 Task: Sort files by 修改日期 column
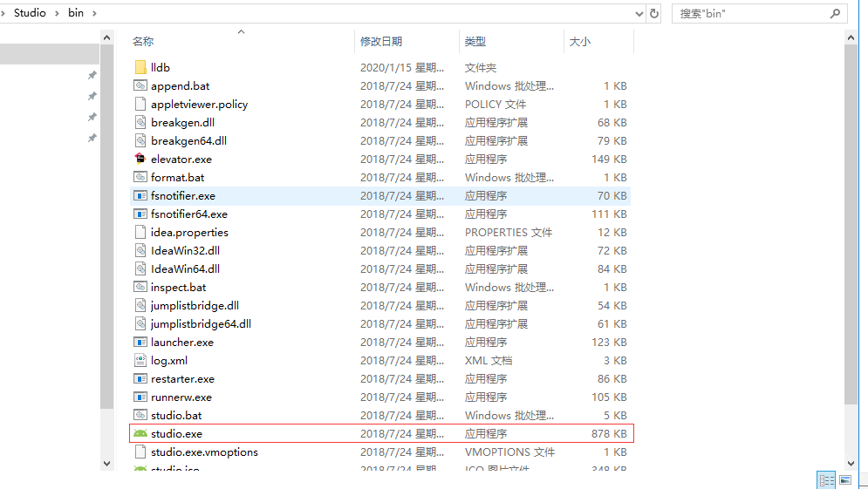point(381,42)
